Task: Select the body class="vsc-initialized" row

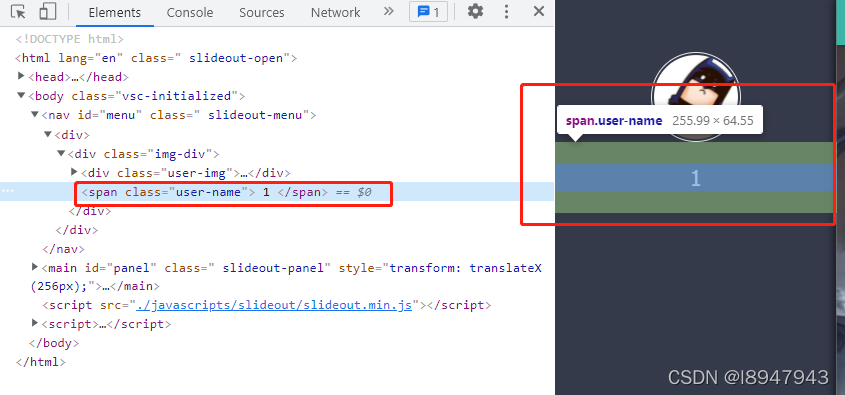Action: (x=137, y=96)
